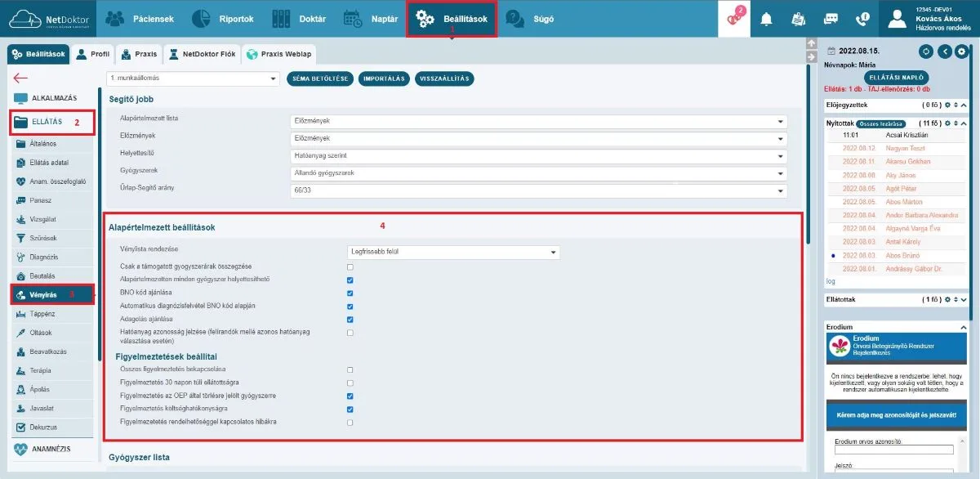
Task: Open Kovács Ákos user profile menu
Action: [x=930, y=18]
